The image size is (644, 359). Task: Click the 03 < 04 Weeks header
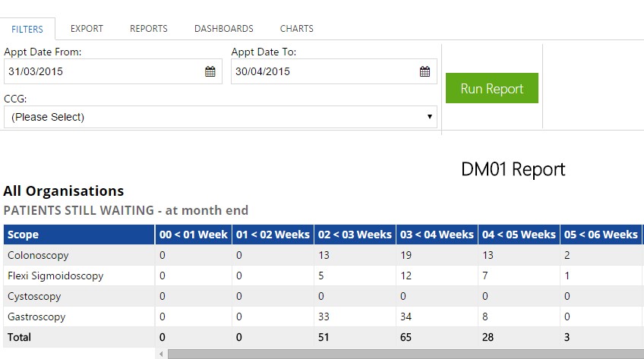click(x=437, y=235)
